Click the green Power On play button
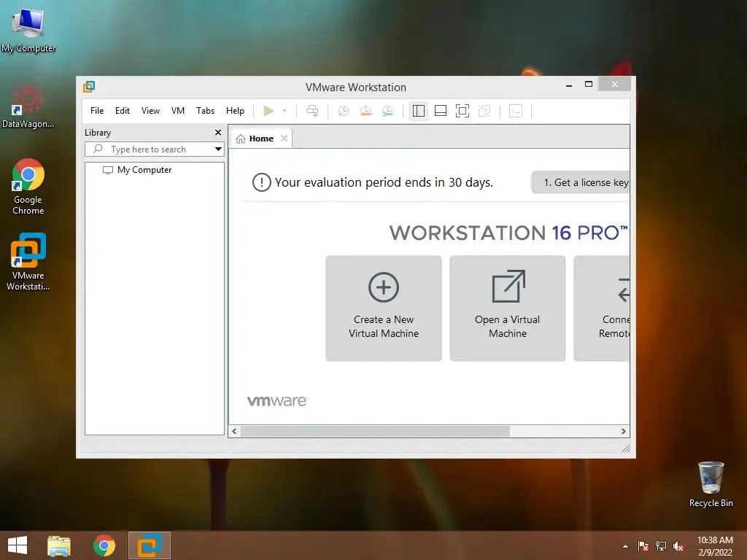The height and width of the screenshot is (560, 747). coord(268,111)
